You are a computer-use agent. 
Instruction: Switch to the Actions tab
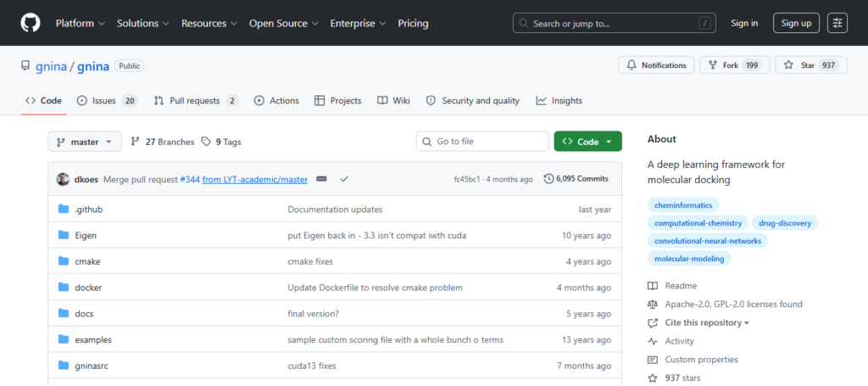click(x=277, y=101)
